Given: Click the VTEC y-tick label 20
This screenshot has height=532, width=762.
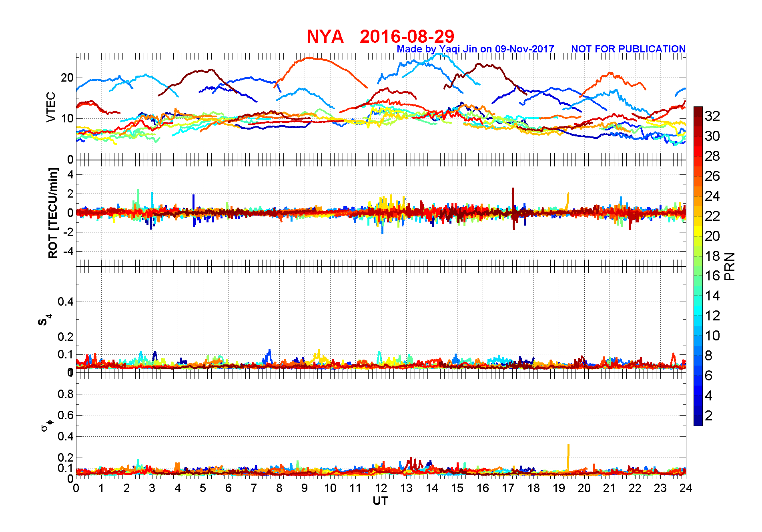Looking at the screenshot, I should (67, 78).
